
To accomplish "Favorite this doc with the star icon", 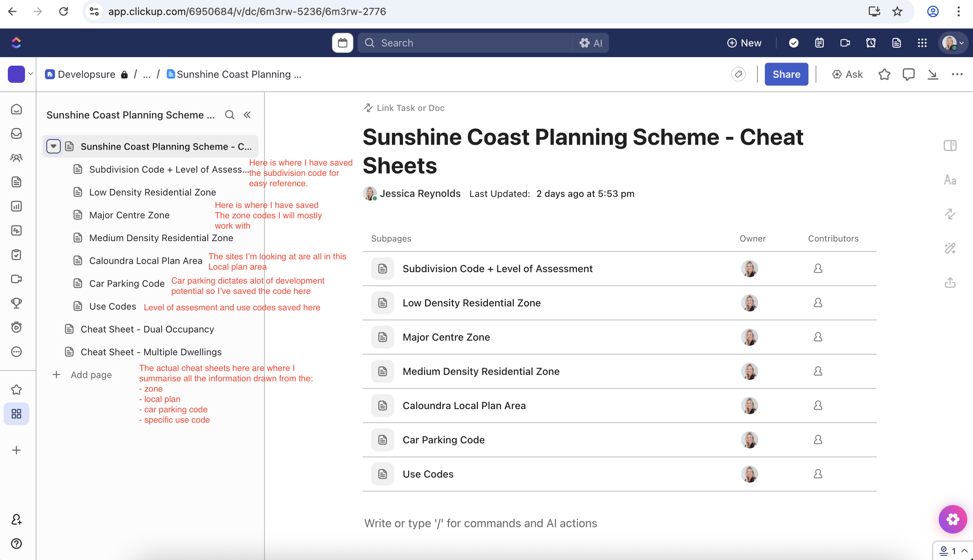I will coord(884,74).
